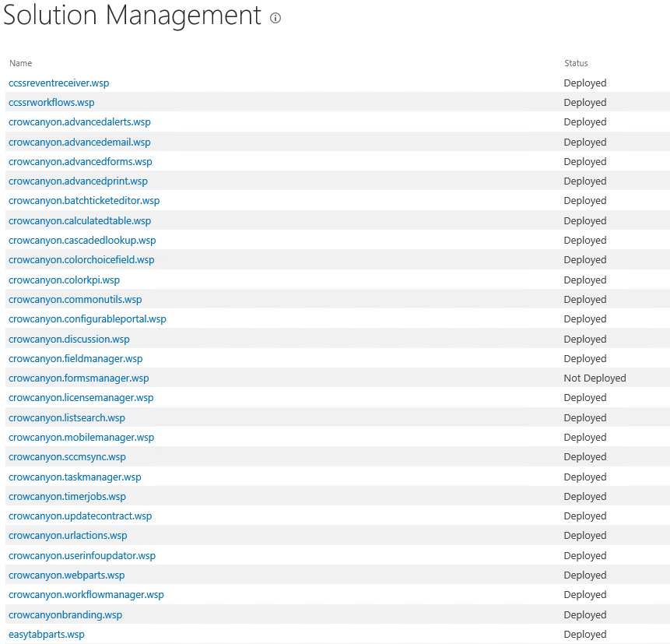The width and height of the screenshot is (670, 644).
Task: Click Deployed status of ccssreventreceiver.wsp
Action: (585, 83)
